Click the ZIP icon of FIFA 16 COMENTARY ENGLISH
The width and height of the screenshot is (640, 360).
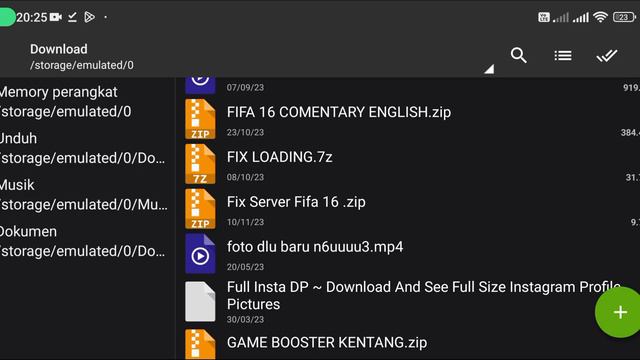tap(200, 119)
